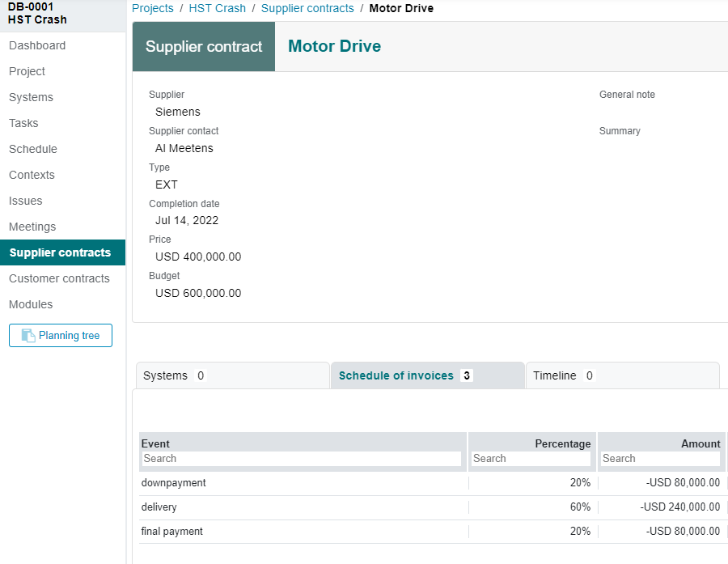Sort by the Percentage column header
The image size is (728, 564).
pyautogui.click(x=563, y=443)
